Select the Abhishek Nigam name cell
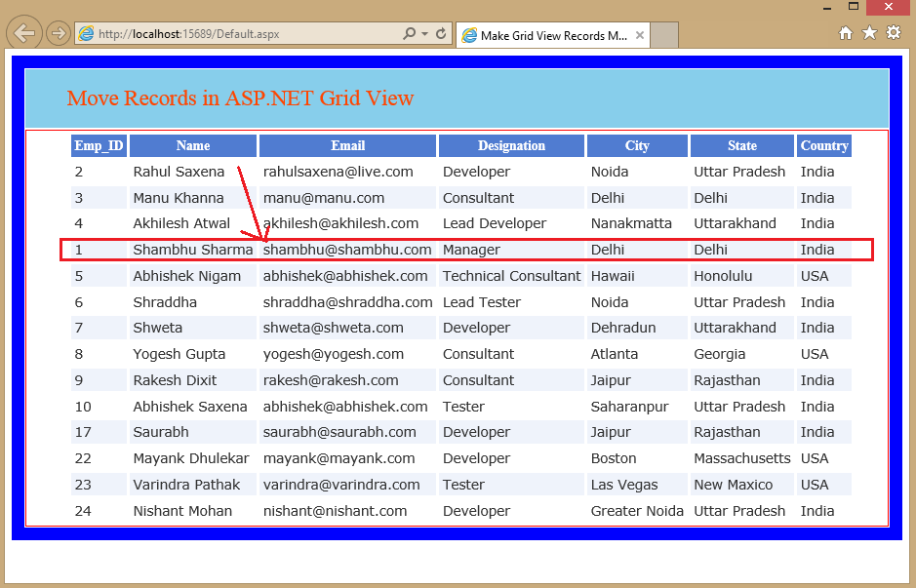The height and width of the screenshot is (588, 916). point(193,276)
